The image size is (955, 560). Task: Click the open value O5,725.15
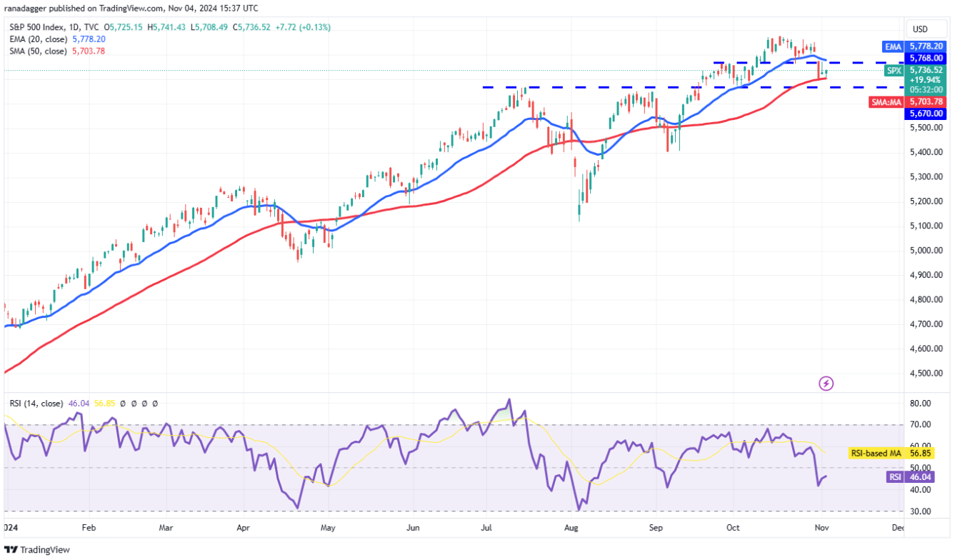tap(124, 27)
